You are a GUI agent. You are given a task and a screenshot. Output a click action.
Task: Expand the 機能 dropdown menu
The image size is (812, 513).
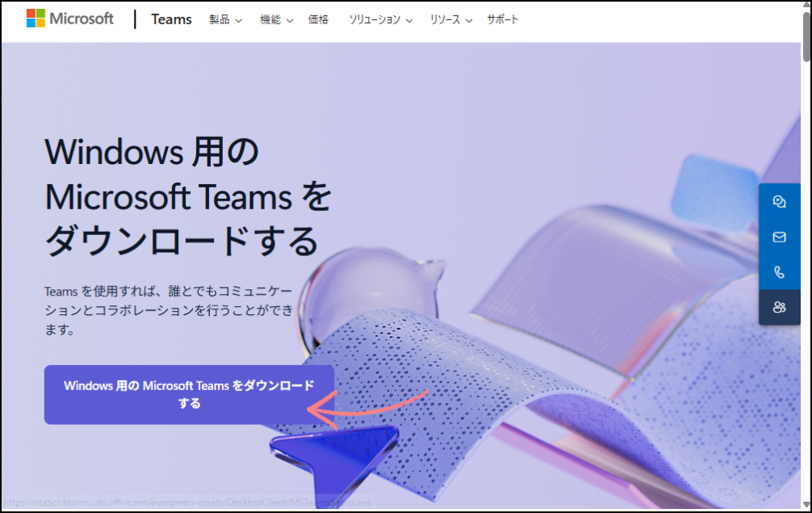coord(276,19)
